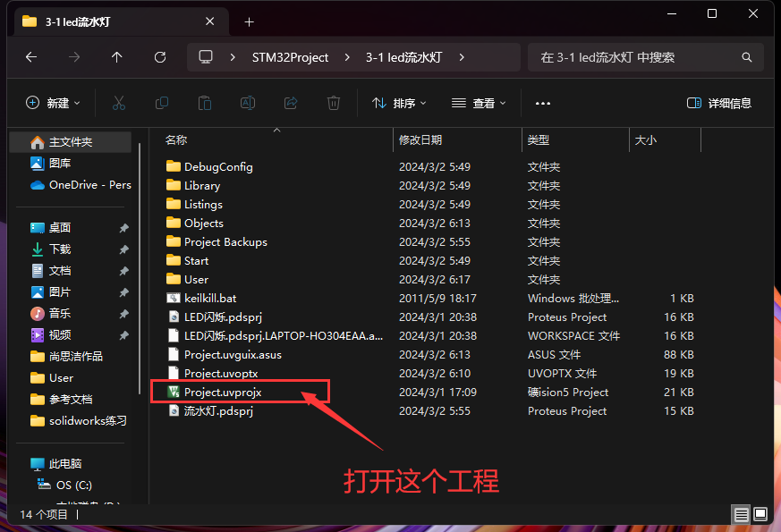
Task: Select the Objects folder
Action: tap(204, 223)
